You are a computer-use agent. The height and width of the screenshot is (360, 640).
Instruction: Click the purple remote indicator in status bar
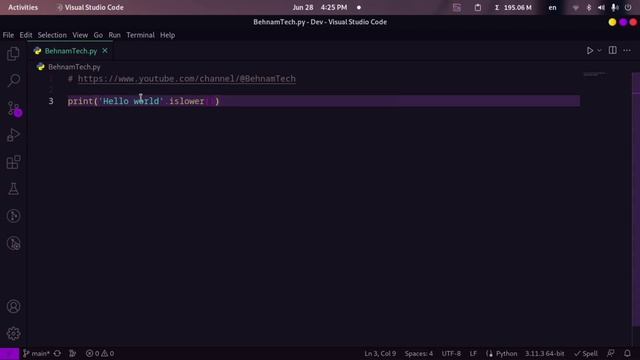(x=9, y=353)
